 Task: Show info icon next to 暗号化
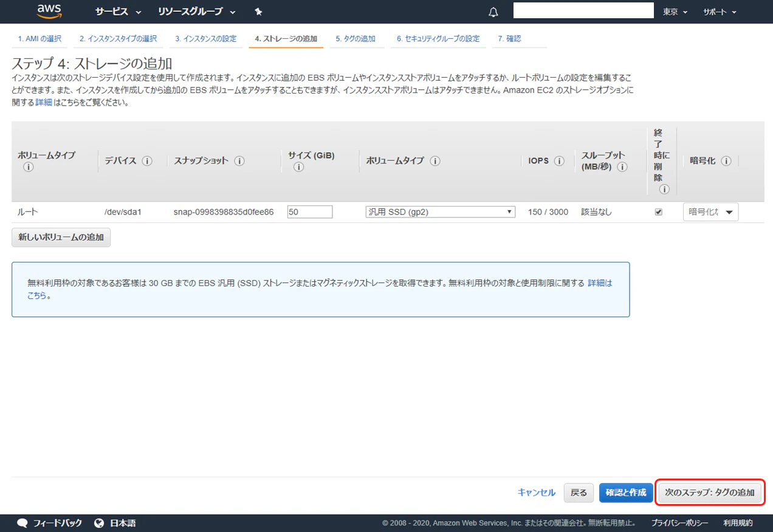(x=726, y=161)
